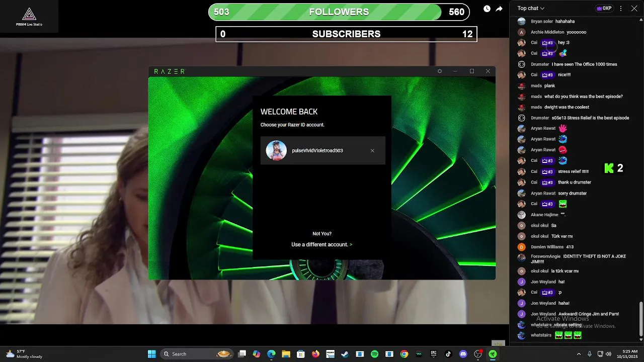Open Spotify from the taskbar
The width and height of the screenshot is (644, 362).
click(x=375, y=354)
